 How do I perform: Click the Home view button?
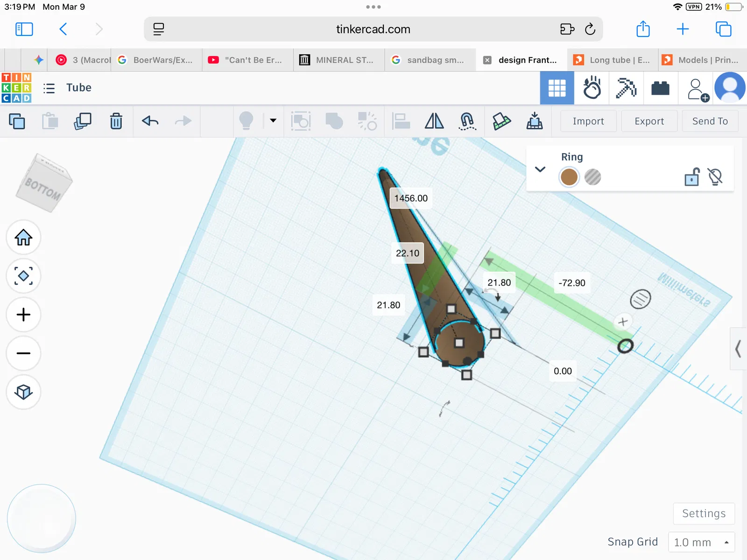(23, 238)
